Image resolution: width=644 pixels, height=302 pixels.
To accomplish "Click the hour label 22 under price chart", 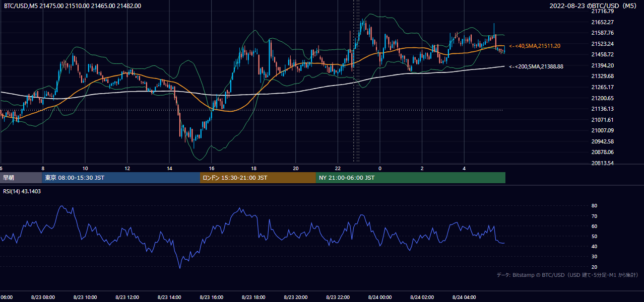I will 338,169.
